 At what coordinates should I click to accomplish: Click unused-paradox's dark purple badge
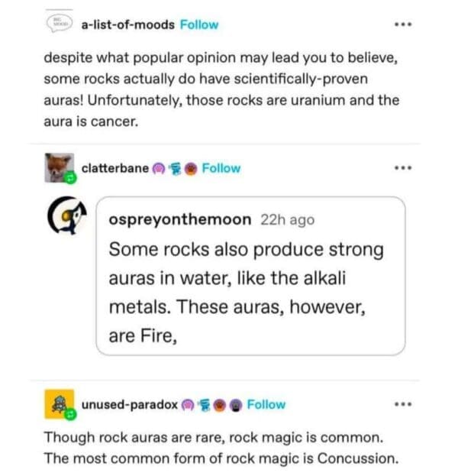[235, 404]
